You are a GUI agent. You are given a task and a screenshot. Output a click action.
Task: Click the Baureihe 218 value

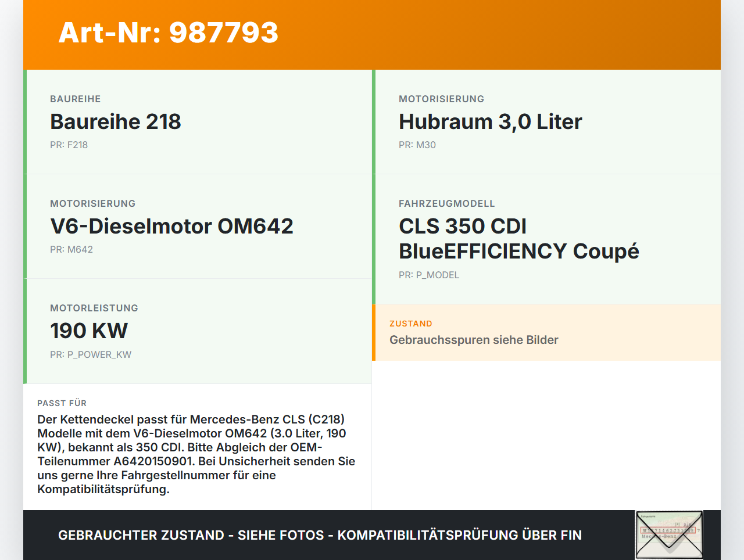[x=116, y=121]
